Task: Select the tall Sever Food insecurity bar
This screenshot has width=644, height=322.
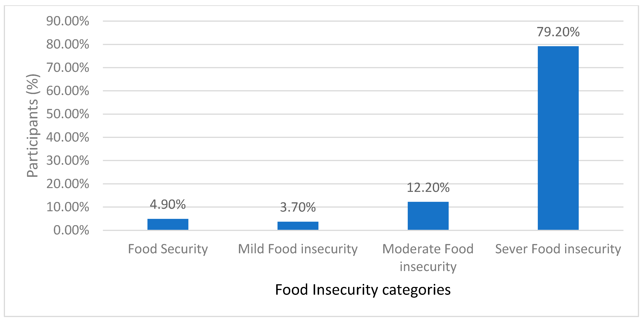Action: 558,138
